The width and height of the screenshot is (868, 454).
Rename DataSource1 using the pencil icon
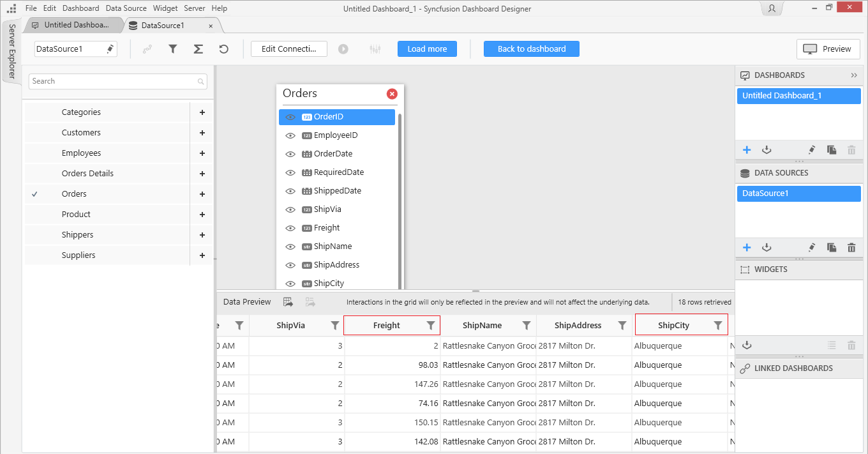(110, 49)
